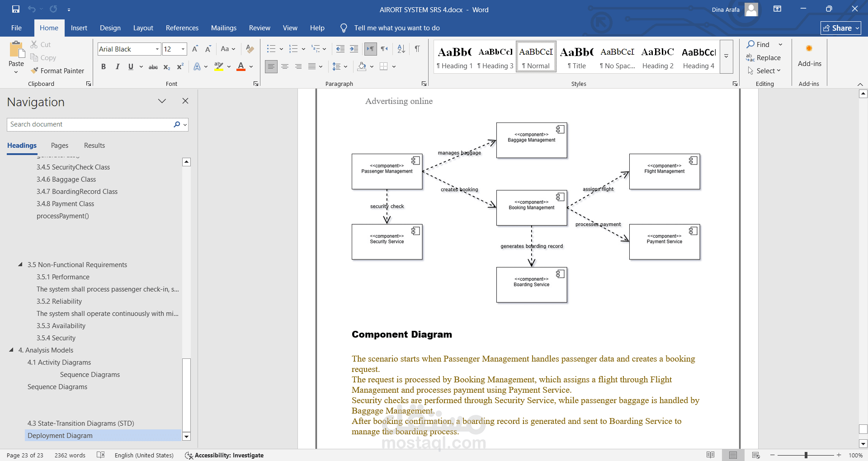This screenshot has width=868, height=461.
Task: Click the Share button
Action: (x=840, y=28)
